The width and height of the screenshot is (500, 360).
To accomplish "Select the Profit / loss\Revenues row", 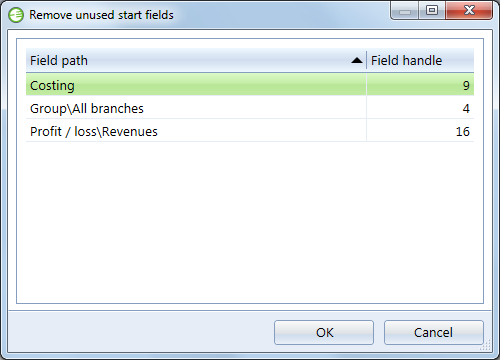I will 250,131.
